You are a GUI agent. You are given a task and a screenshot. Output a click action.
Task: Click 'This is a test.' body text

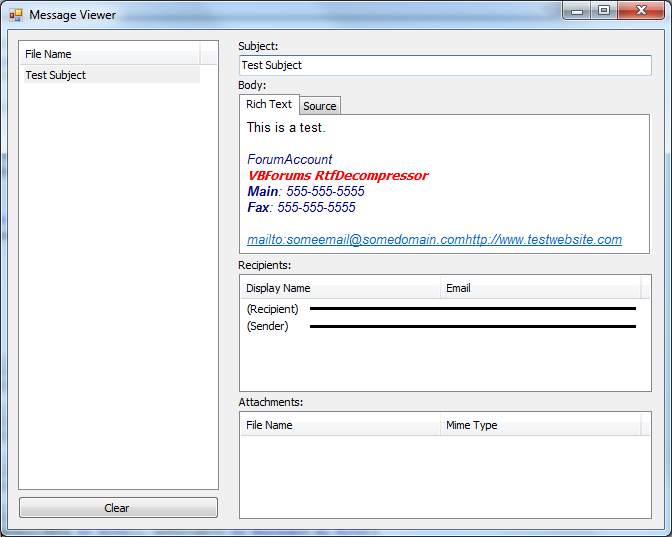286,127
